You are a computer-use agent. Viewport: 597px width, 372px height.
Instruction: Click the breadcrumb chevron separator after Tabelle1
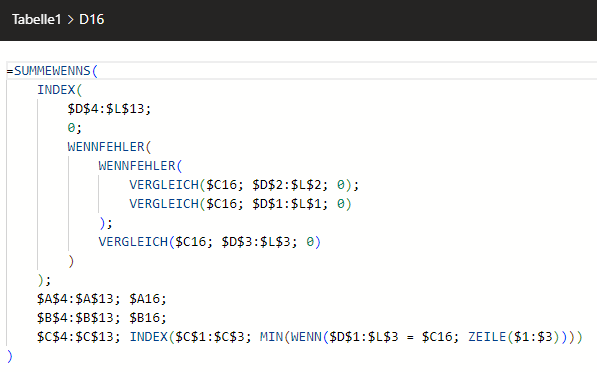(70, 20)
